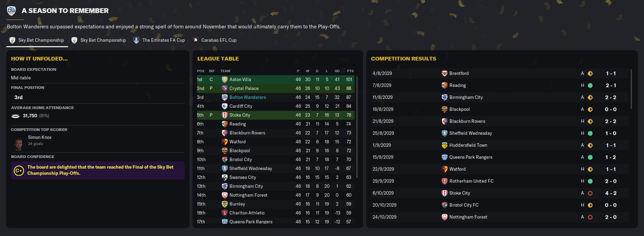The image size is (644, 236).
Task: Click the Simon Knox top scorer name
Action: [40, 137]
